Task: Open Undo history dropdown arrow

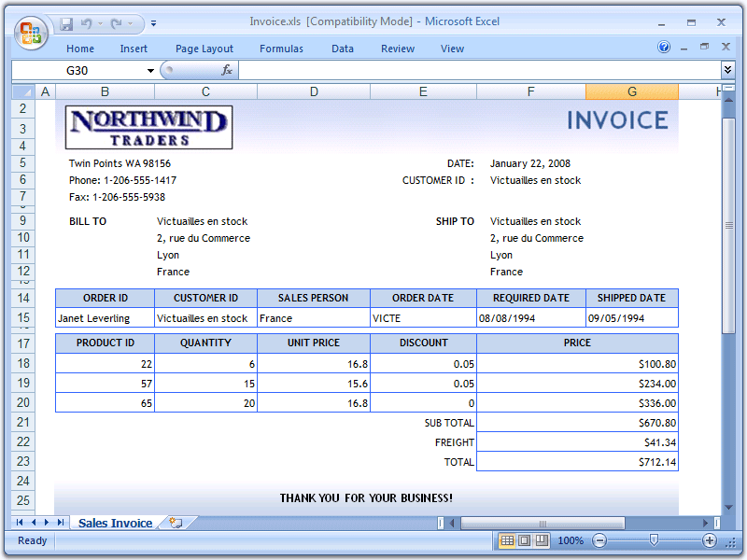Action: click(100, 23)
